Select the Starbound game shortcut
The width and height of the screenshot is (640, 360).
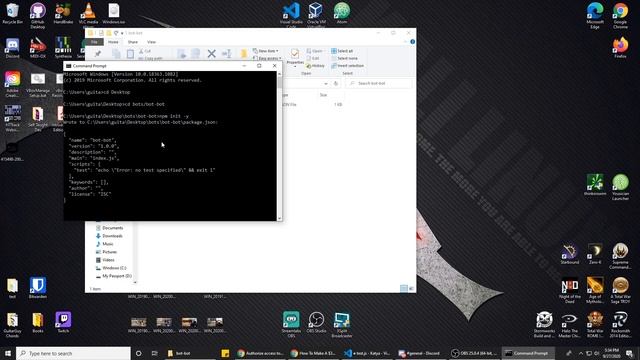(x=570, y=254)
